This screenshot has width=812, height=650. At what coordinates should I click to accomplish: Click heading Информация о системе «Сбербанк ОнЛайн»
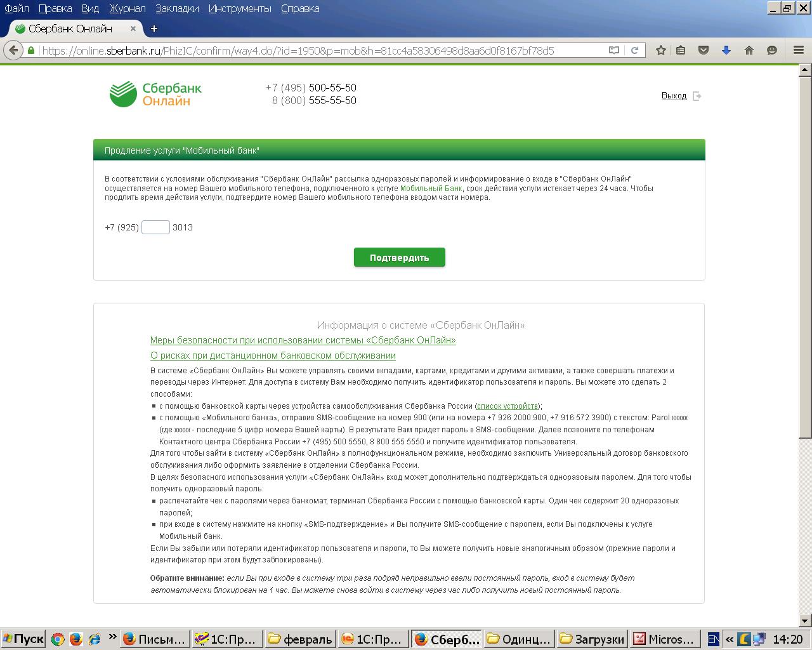point(421,325)
